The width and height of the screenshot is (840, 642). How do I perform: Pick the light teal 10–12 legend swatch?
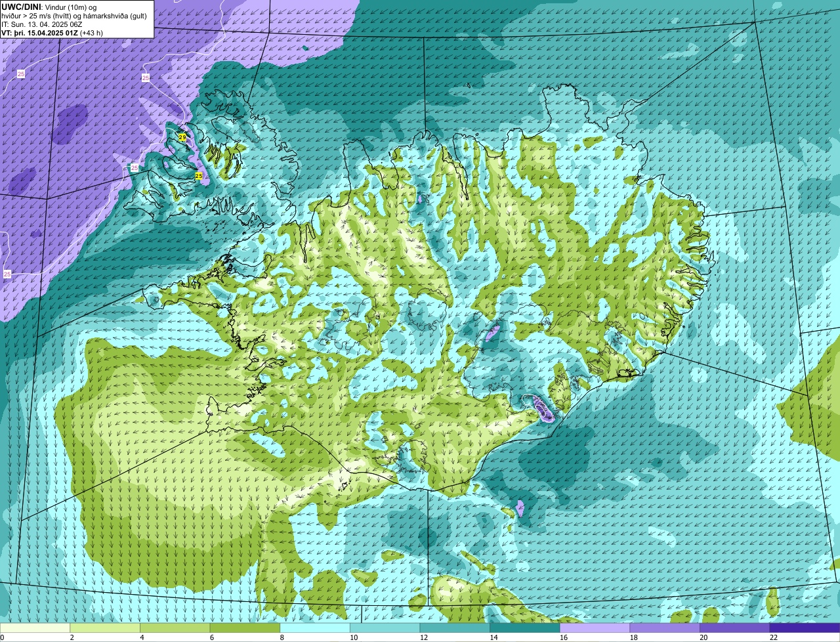click(x=385, y=628)
